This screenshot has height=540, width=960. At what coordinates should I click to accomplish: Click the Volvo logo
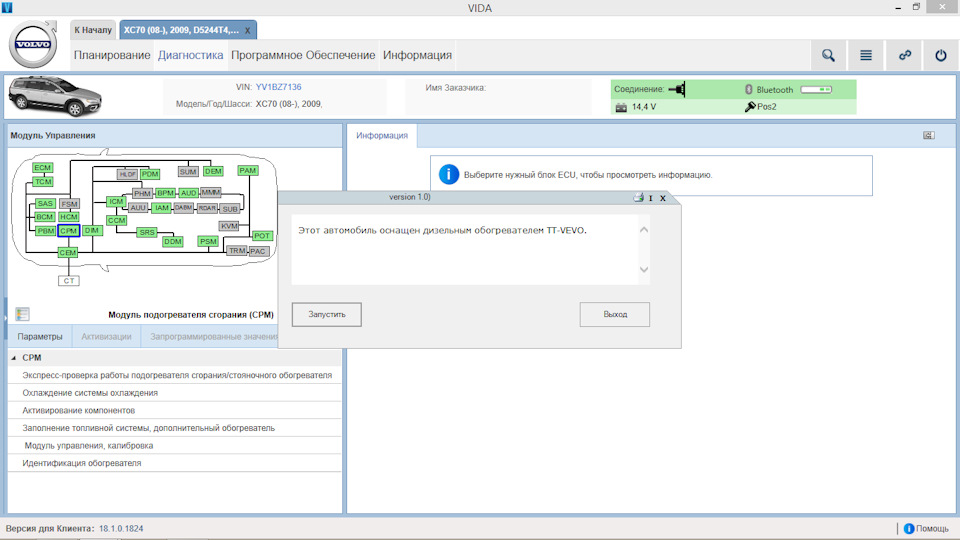pyautogui.click(x=33, y=44)
